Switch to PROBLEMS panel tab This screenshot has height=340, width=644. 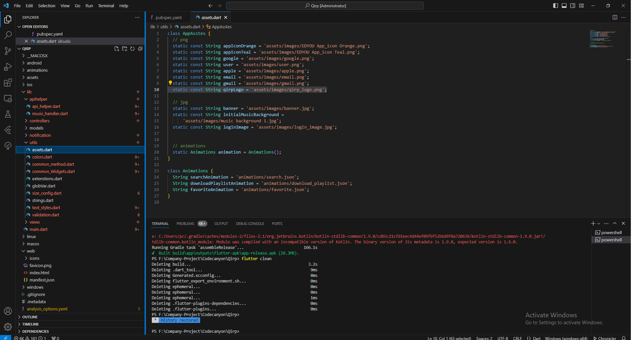point(185,224)
